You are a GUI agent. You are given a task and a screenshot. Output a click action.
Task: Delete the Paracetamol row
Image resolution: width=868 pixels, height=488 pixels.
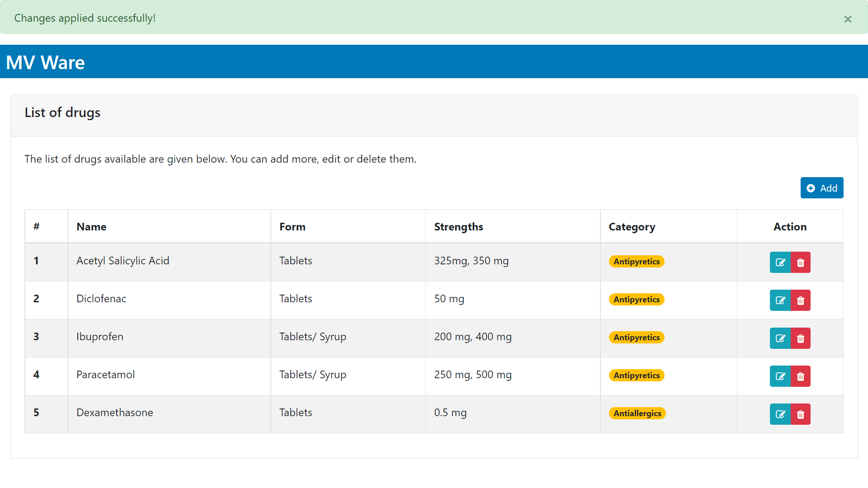click(x=801, y=376)
